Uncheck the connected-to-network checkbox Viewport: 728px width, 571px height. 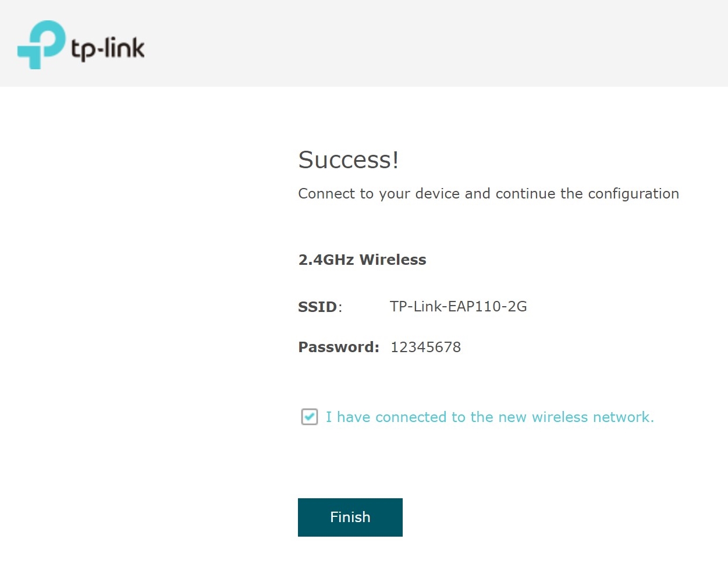(310, 417)
